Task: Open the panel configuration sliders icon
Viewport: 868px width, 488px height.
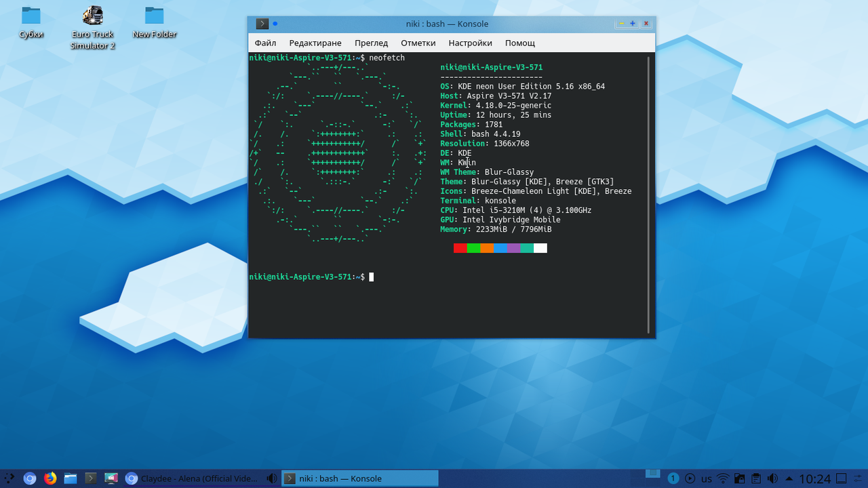Action: tap(859, 479)
